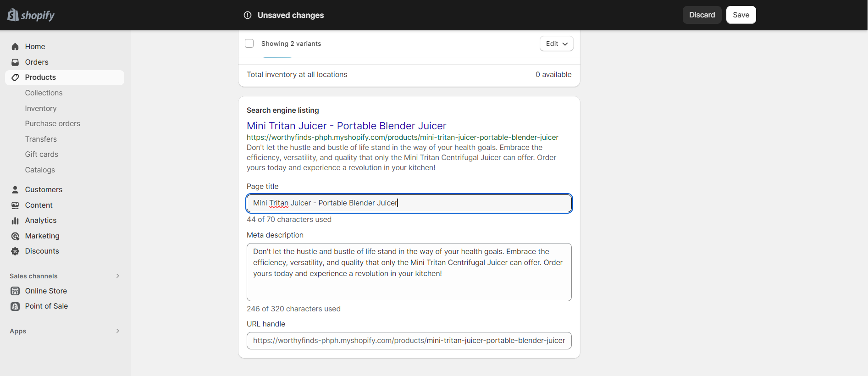Viewport: 868px width, 376px height.
Task: Click the Analytics bar chart icon
Action: [15, 221]
